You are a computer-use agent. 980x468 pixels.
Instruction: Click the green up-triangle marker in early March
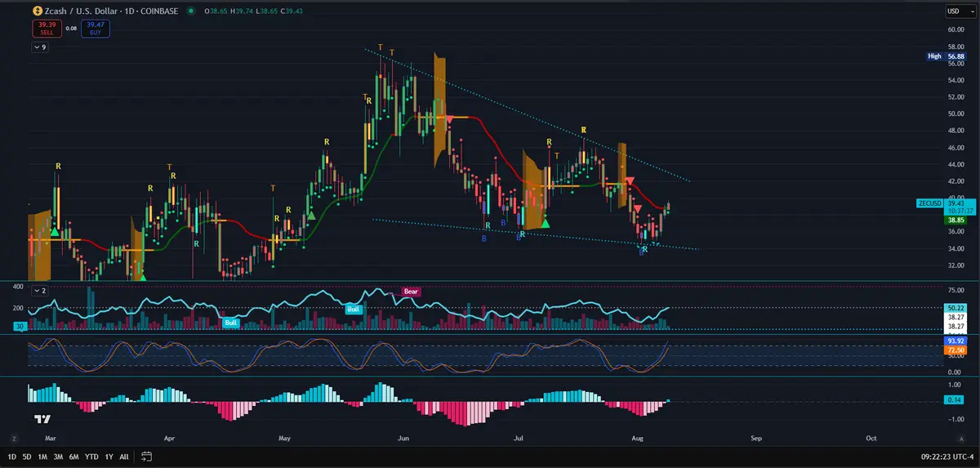pos(54,232)
